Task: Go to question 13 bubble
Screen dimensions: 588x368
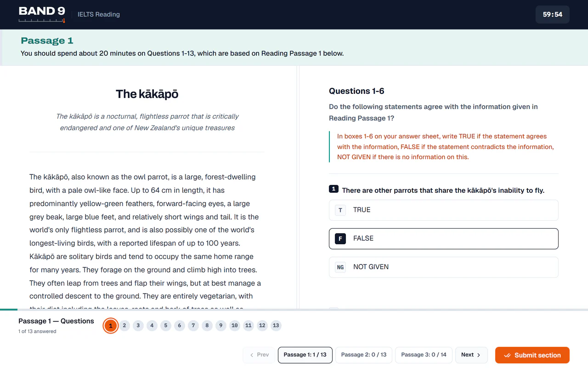Action: tap(276, 326)
